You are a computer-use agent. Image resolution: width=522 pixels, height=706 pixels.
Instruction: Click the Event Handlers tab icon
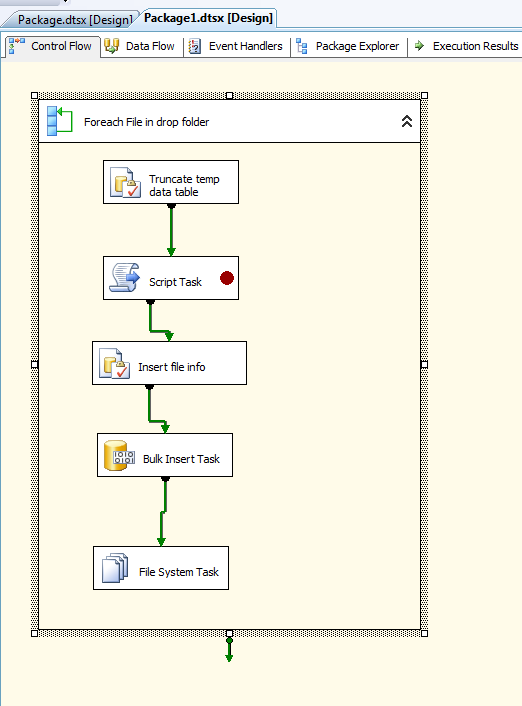195,46
